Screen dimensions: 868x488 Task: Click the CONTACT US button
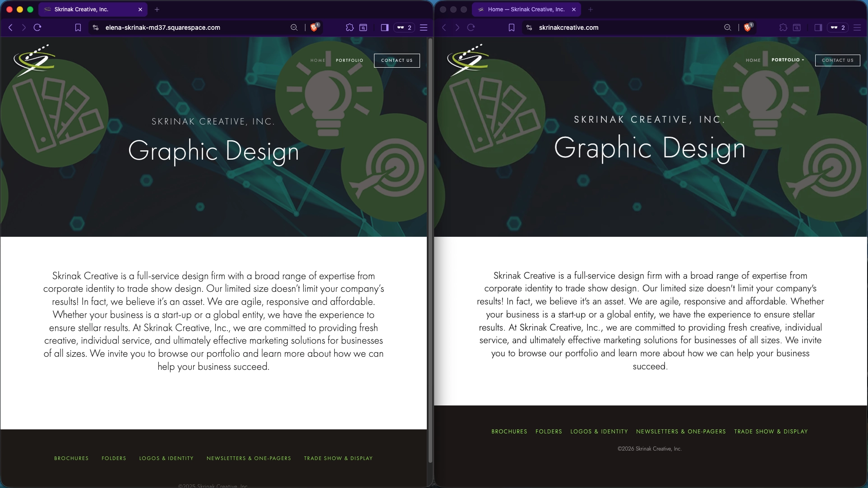coord(837,60)
